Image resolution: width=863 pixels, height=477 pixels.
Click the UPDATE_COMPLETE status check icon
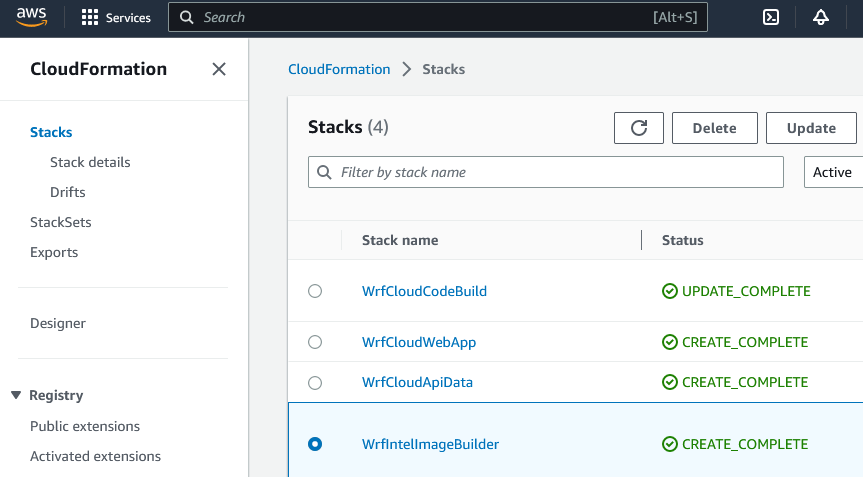tap(669, 291)
